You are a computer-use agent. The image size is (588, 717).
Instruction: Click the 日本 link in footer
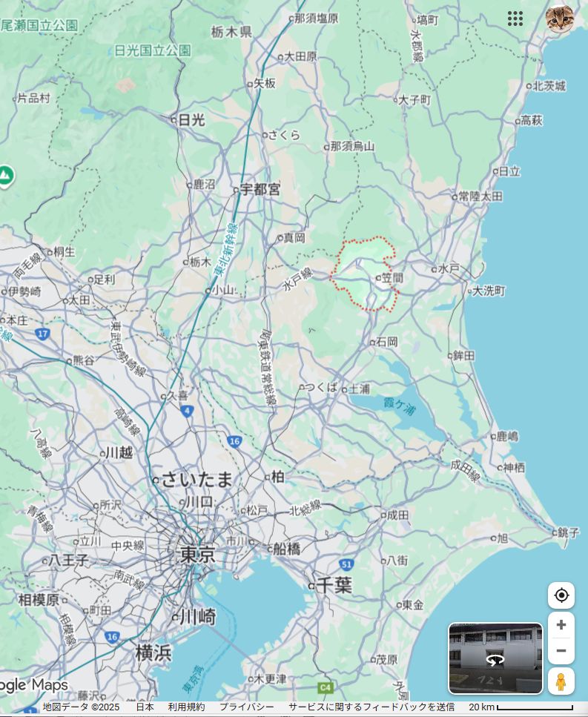[144, 707]
